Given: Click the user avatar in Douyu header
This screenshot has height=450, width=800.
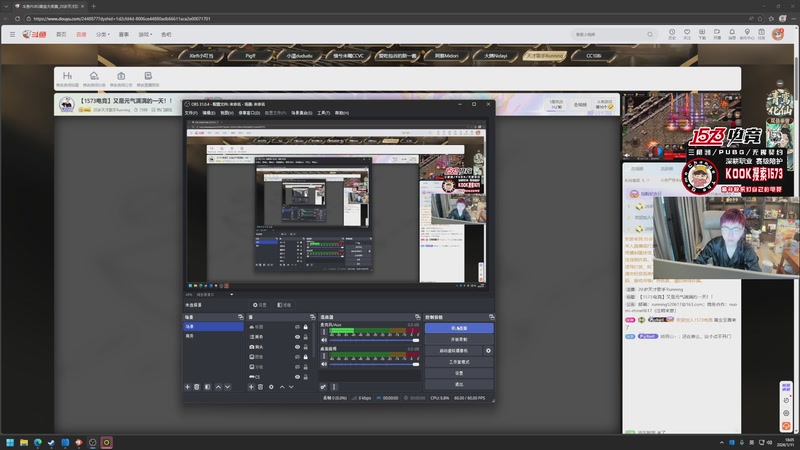Looking at the screenshot, I should 778,34.
